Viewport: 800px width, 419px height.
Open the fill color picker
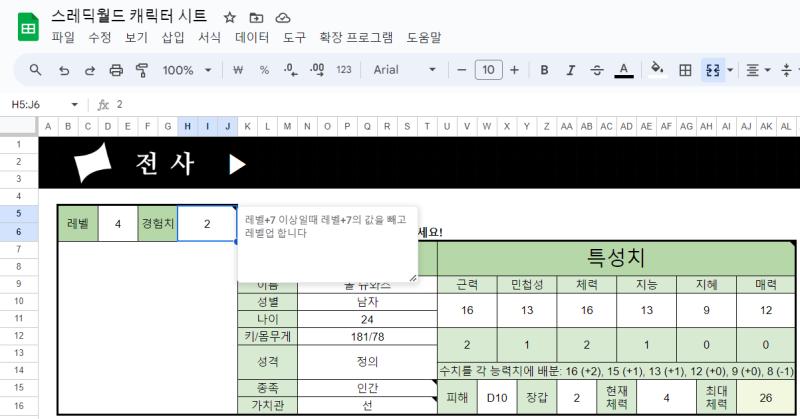point(657,69)
